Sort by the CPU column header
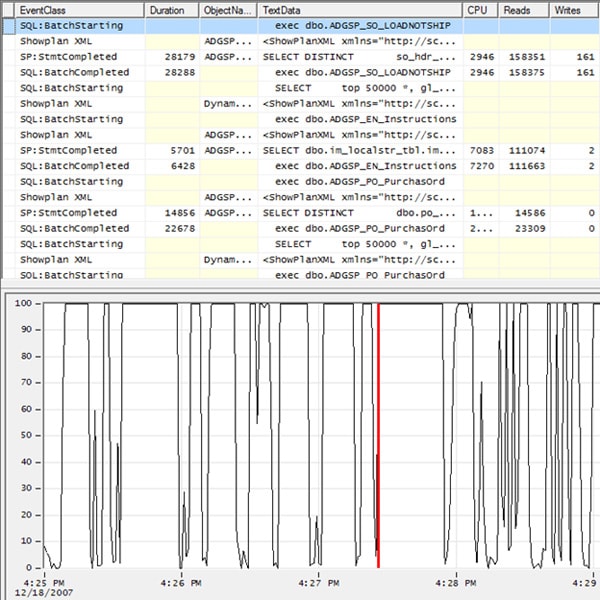 pos(480,10)
